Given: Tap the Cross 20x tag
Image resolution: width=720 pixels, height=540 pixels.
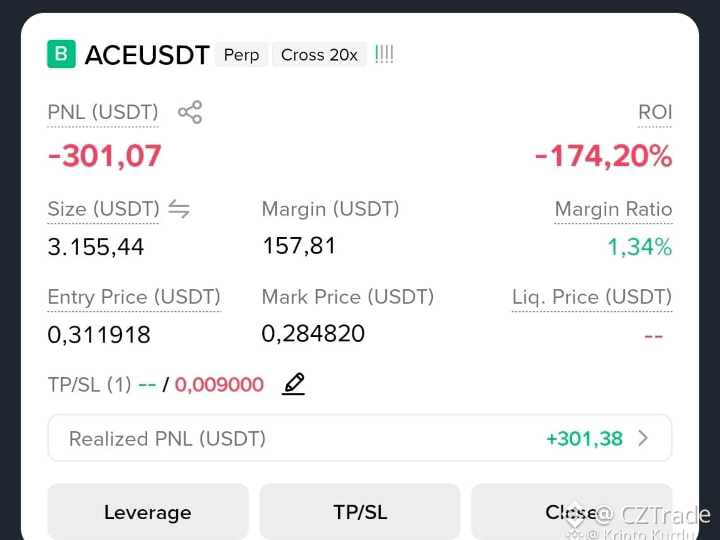Looking at the screenshot, I should (x=320, y=55).
